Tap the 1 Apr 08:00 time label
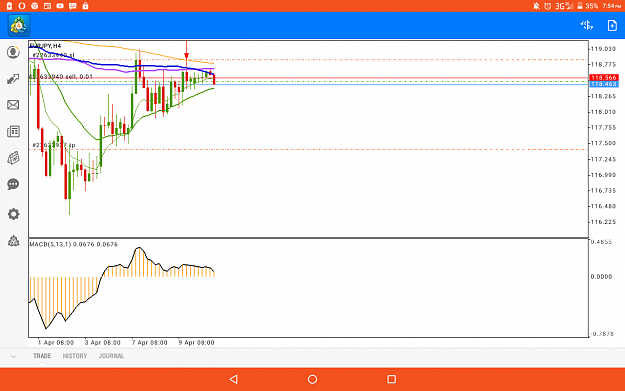 point(55,342)
